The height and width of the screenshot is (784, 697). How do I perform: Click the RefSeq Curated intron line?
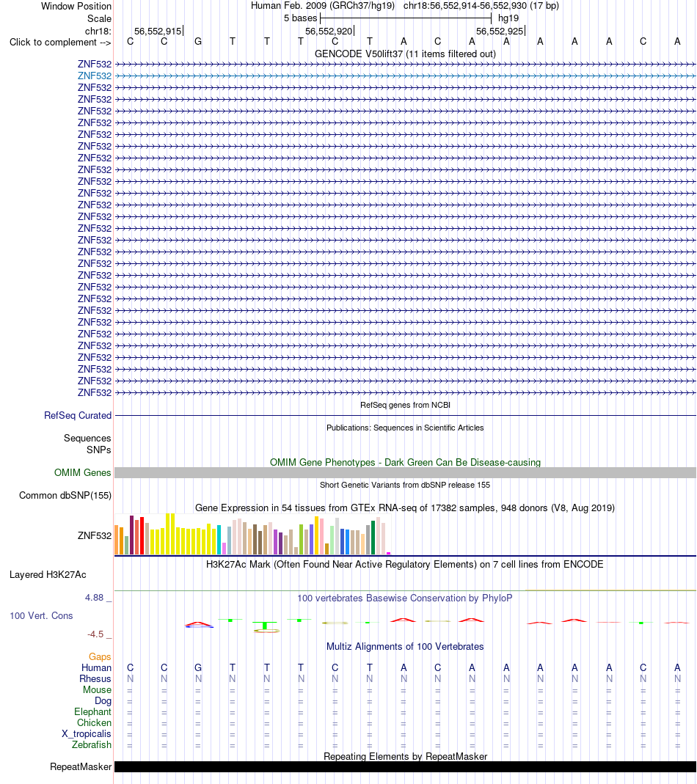click(x=405, y=416)
